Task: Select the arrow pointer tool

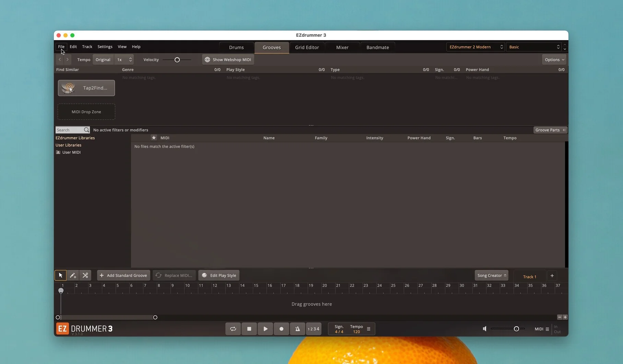Action: pos(60,275)
